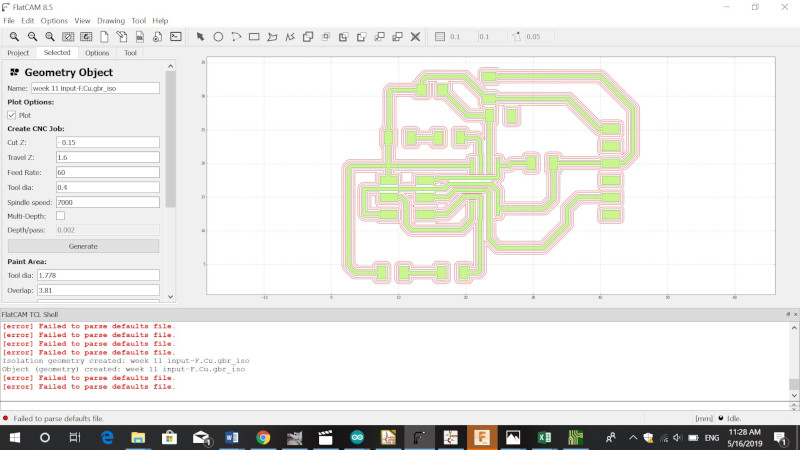The width and height of the screenshot is (800, 450).
Task: Open the Options tab
Action: coord(97,53)
